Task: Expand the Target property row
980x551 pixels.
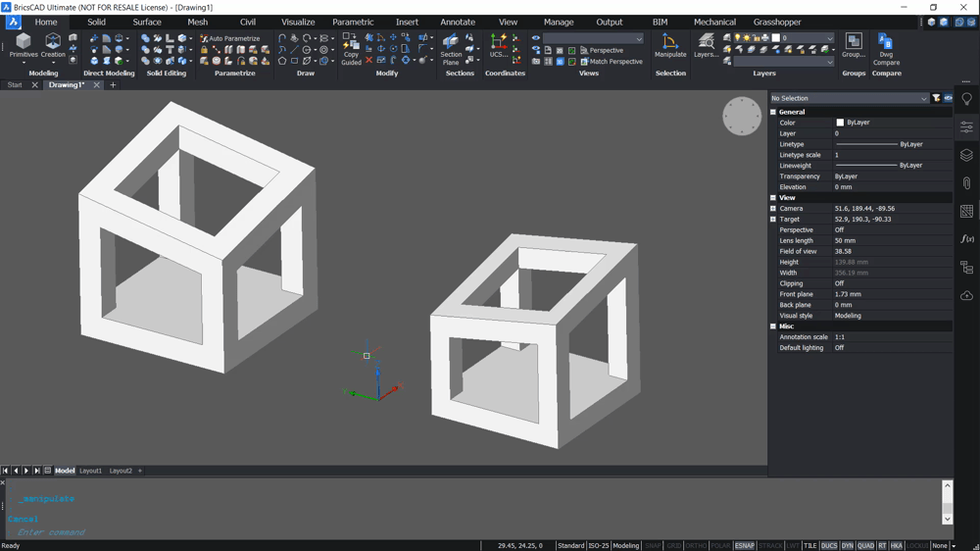Action: (773, 219)
